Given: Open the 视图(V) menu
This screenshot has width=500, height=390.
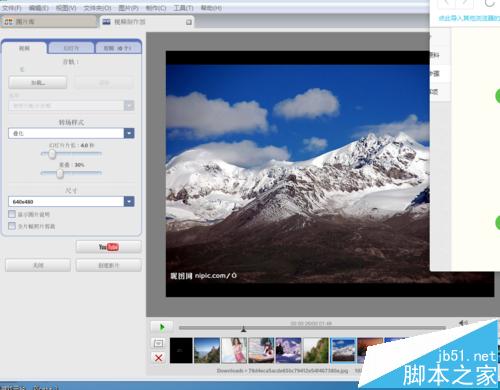Looking at the screenshot, I should point(66,8).
